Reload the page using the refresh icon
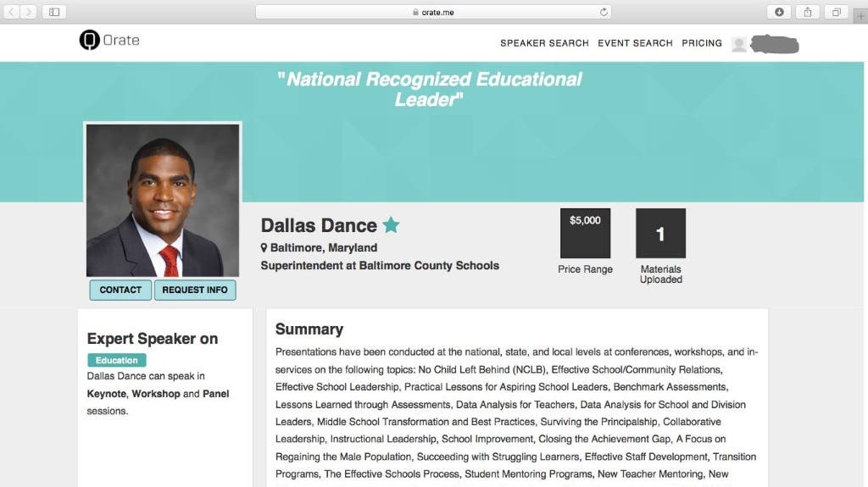The image size is (868, 487). point(604,12)
